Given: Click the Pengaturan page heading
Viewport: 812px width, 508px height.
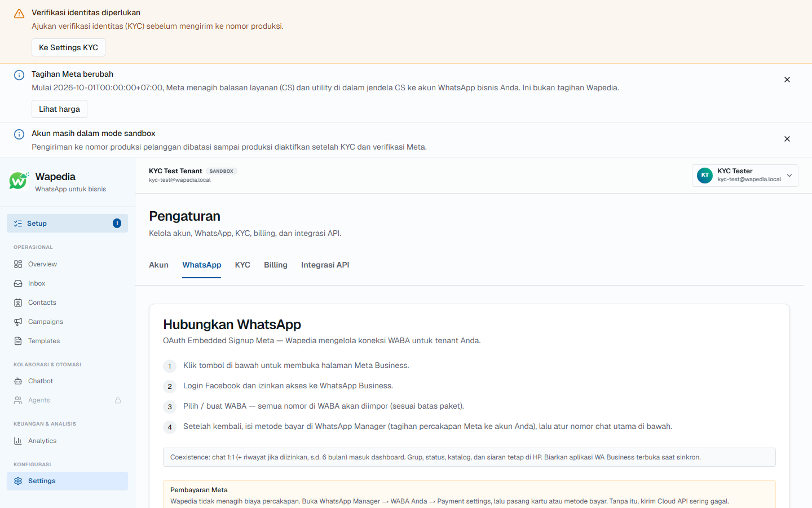Looking at the screenshot, I should pyautogui.click(x=184, y=216).
